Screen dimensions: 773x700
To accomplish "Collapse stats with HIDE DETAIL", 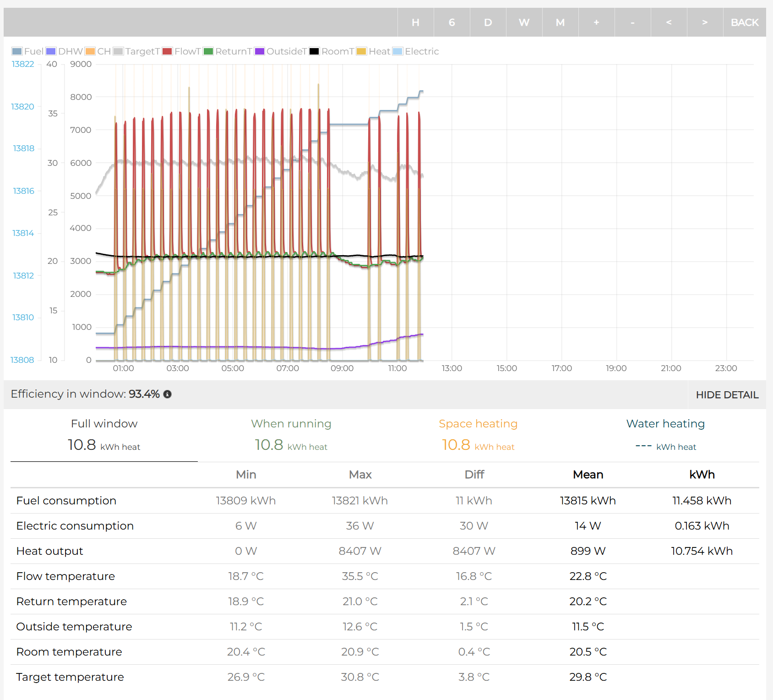I will coord(727,395).
